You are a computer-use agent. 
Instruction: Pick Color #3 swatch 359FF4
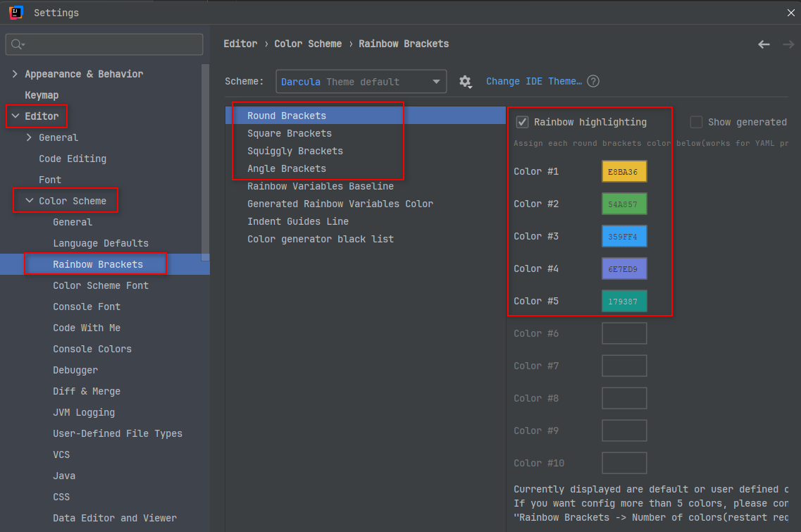624,237
